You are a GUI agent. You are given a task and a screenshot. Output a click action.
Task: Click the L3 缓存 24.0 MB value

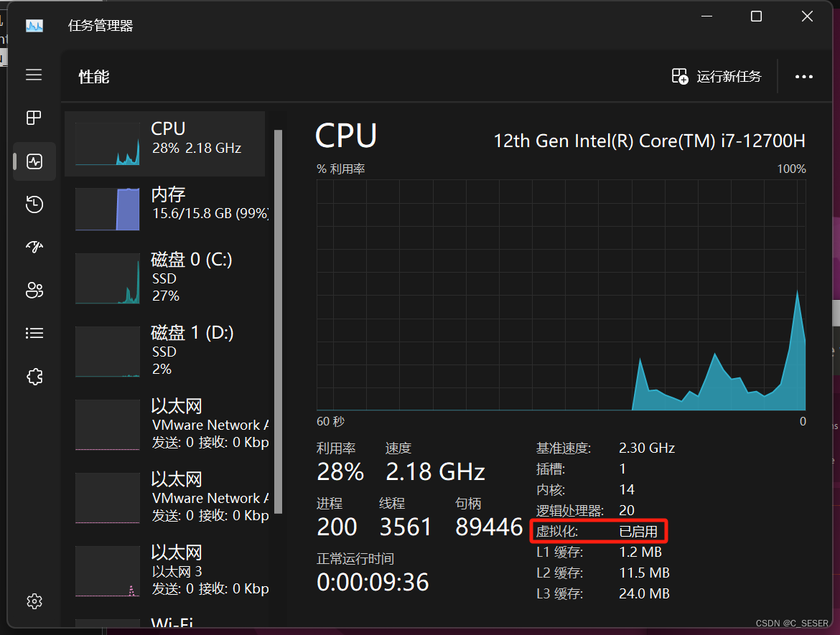pyautogui.click(x=644, y=594)
